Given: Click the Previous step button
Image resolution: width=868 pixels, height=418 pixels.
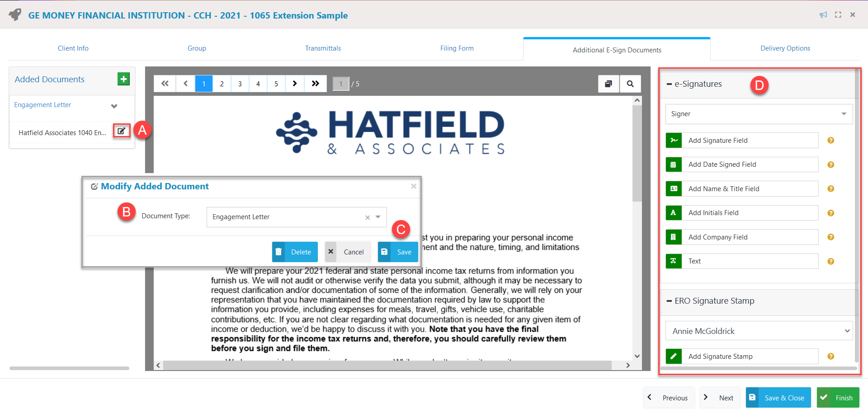Looking at the screenshot, I should coord(669,398).
